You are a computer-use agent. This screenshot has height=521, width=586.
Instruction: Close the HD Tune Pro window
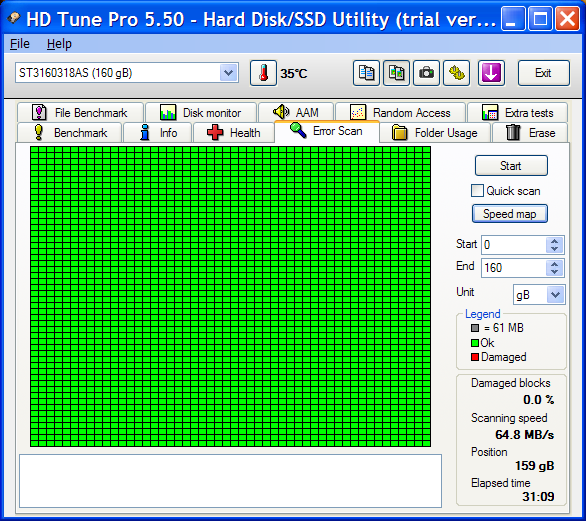pos(567,18)
